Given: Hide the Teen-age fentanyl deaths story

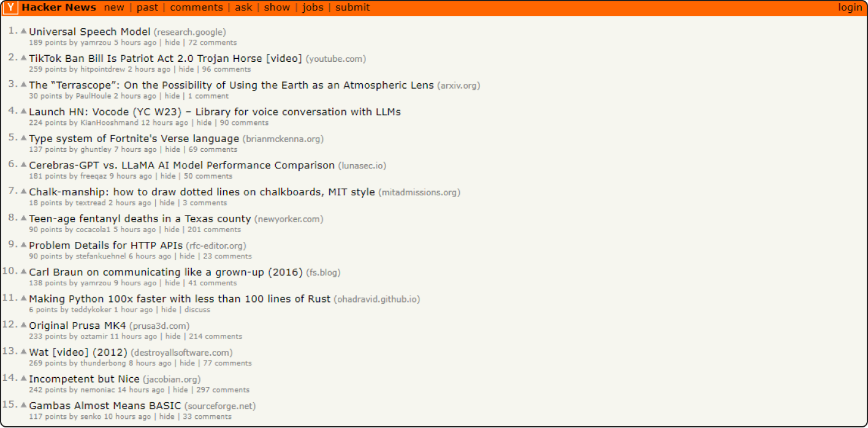Looking at the screenshot, I should (x=172, y=229).
